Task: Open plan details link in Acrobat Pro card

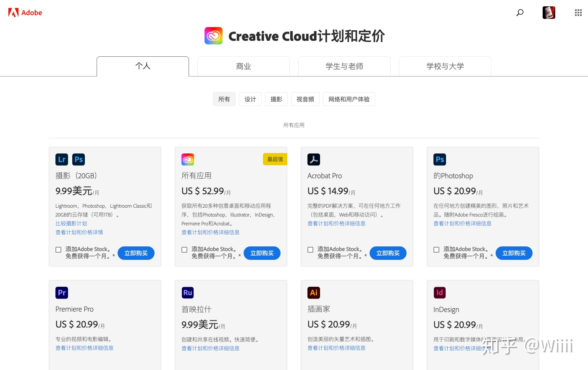Action: click(x=336, y=223)
